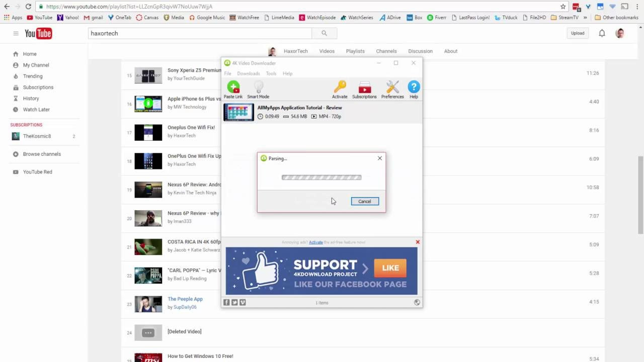
Task: Click the Twitter icon in downloader footer
Action: point(234,302)
